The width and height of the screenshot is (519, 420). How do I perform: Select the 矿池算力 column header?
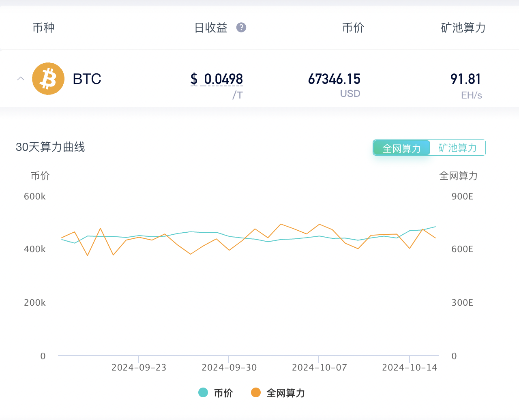463,27
